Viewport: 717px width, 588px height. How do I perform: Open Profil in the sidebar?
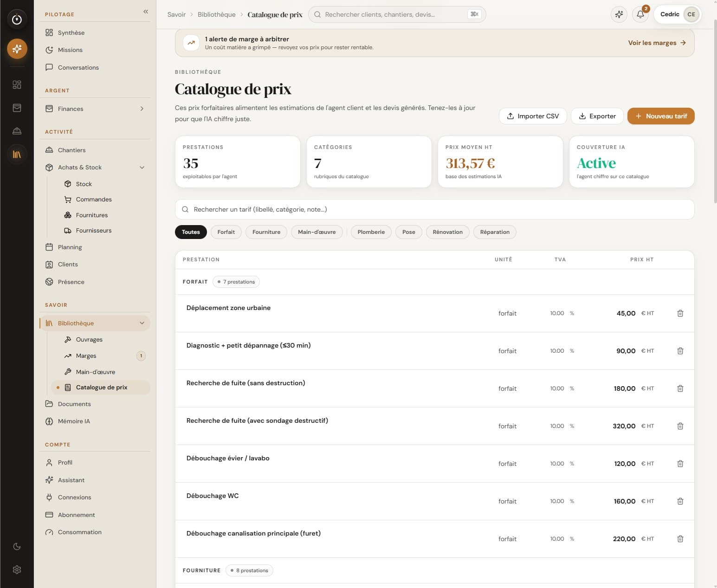(95, 462)
